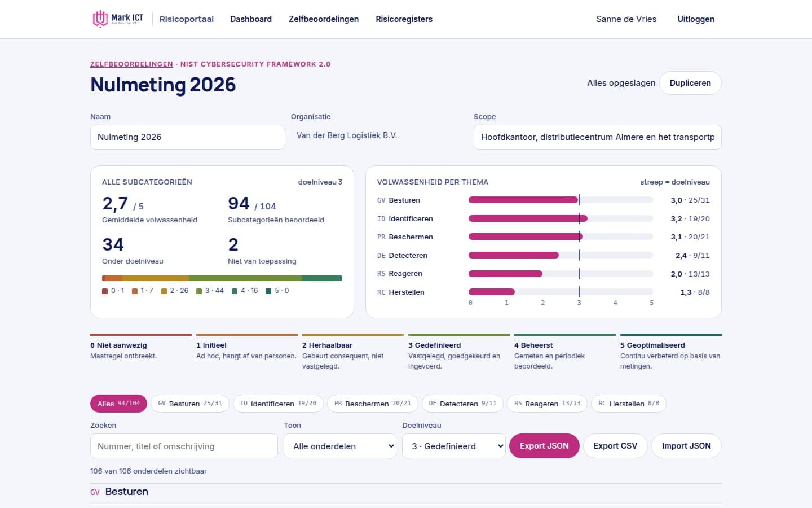This screenshot has width=812, height=508.
Task: Click the Mark ICT logo
Action: click(118, 19)
